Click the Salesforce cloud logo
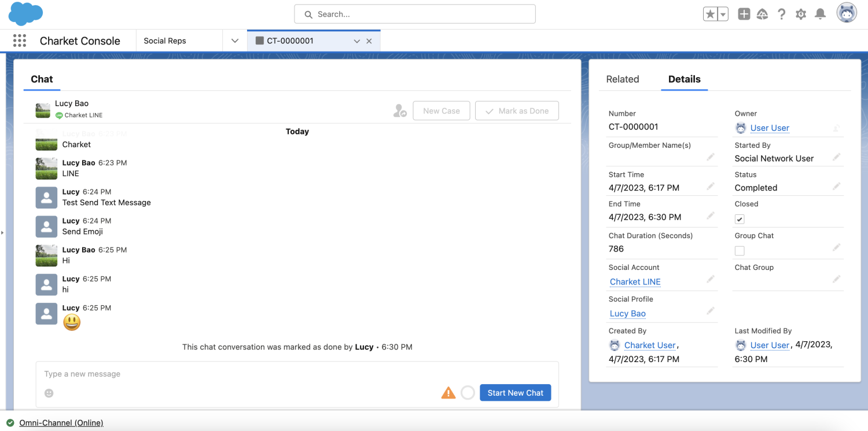Viewport: 868px width, 431px height. click(26, 14)
